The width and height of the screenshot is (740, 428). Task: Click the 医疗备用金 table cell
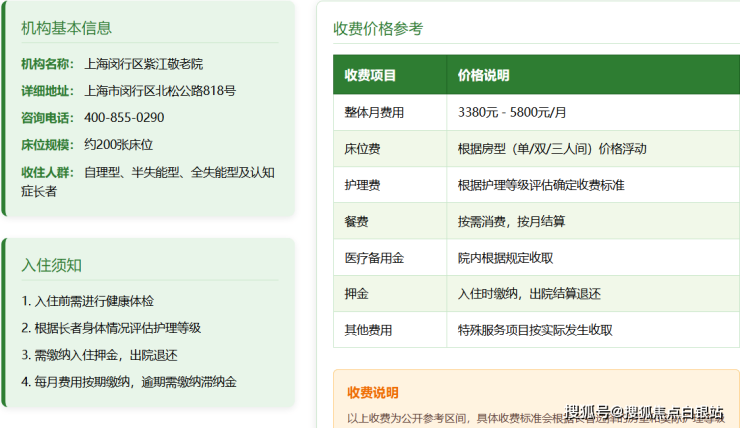tap(390, 258)
